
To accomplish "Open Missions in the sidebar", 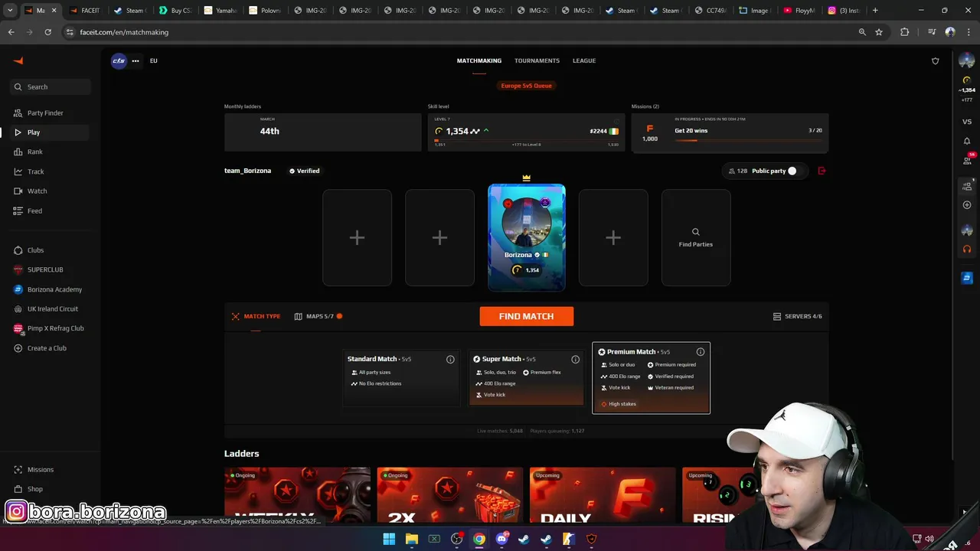I will [41, 470].
